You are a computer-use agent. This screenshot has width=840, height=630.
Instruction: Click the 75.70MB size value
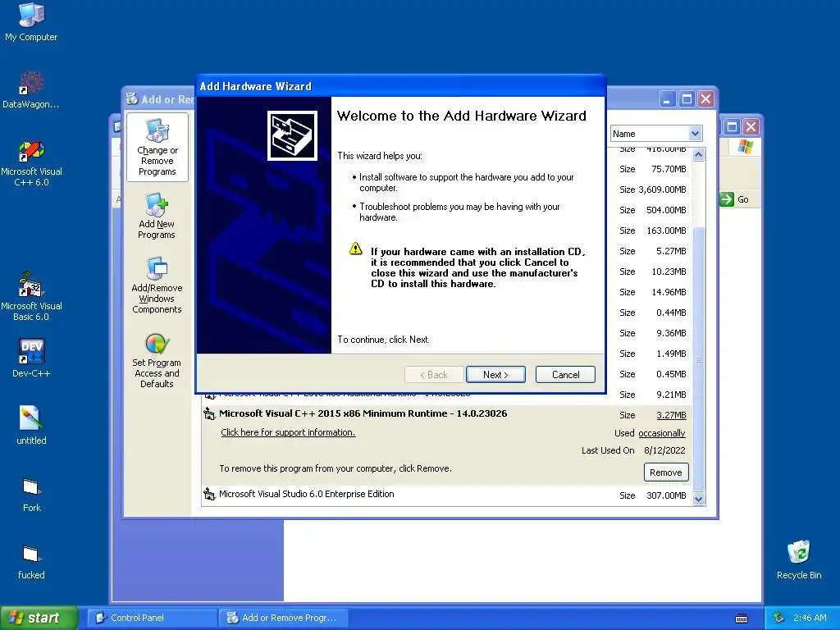coord(669,169)
